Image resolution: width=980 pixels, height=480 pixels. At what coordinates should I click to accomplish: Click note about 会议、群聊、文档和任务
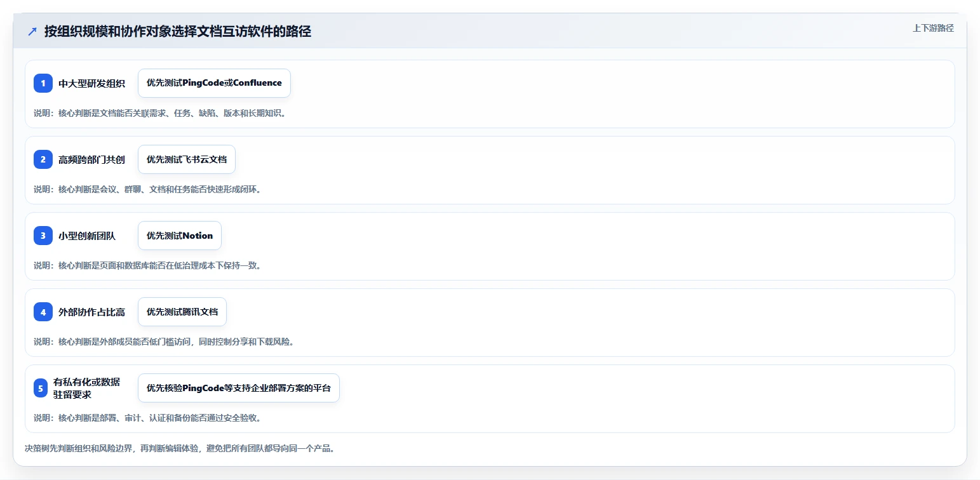pyautogui.click(x=147, y=189)
